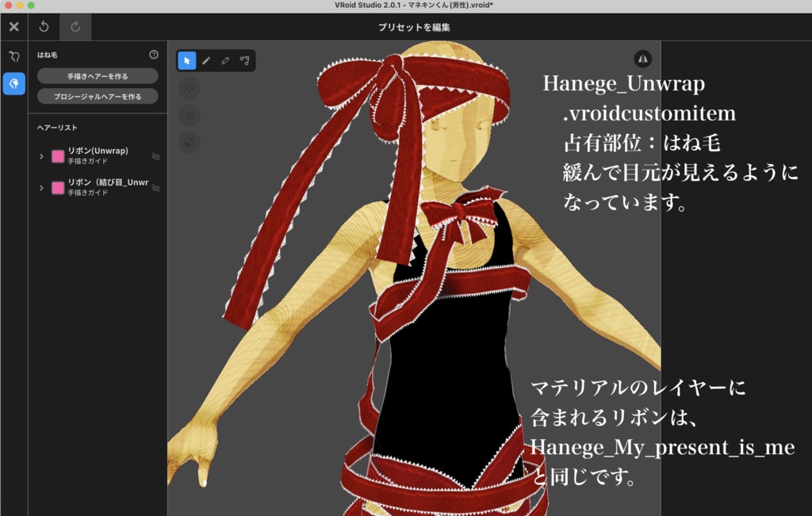
Task: Select the eraser tool in the toolbar
Action: (x=225, y=61)
